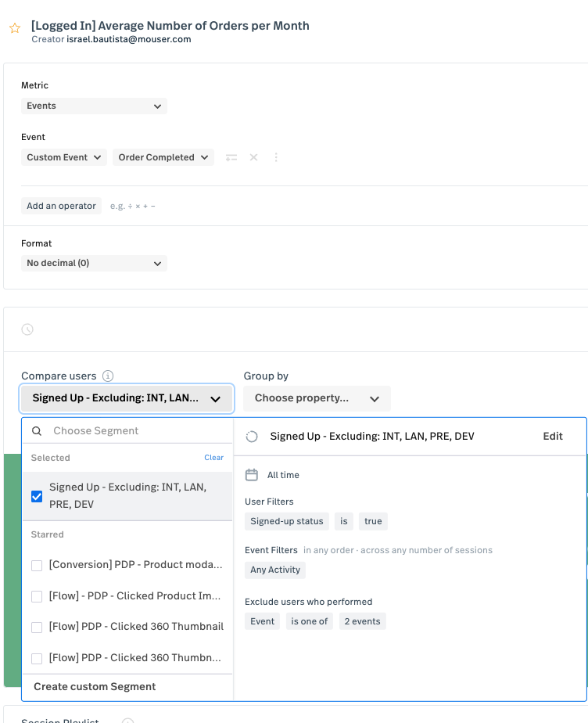Click Create custom Segment
The width and height of the screenshot is (588, 723).
95,686
